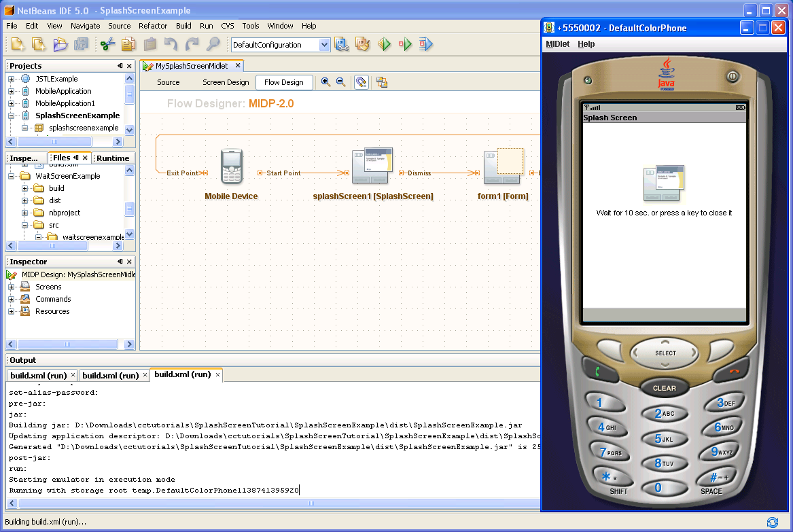Click the Manage Configurations icon beside the dropdown
Viewport: 793px width, 532px height.
pyautogui.click(x=342, y=44)
